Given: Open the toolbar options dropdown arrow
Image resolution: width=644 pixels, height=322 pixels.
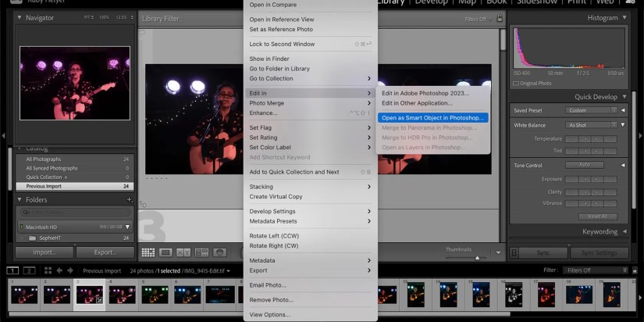Looking at the screenshot, I should coord(498,252).
